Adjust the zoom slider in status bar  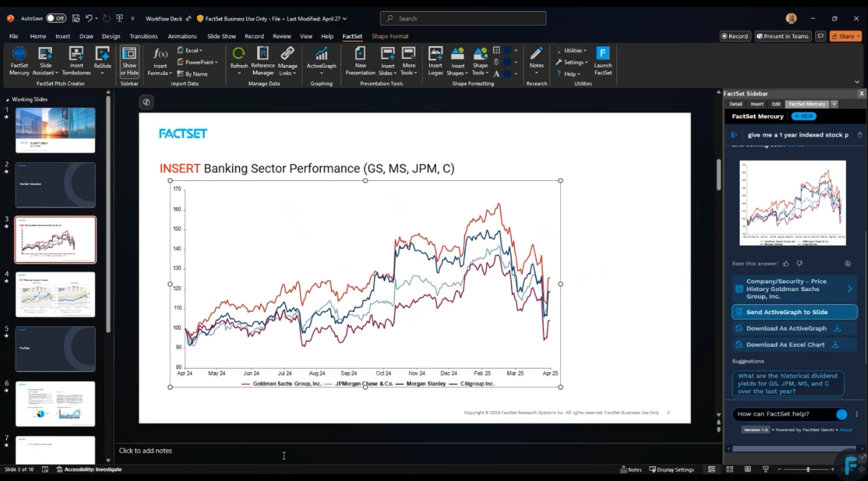tap(808, 469)
